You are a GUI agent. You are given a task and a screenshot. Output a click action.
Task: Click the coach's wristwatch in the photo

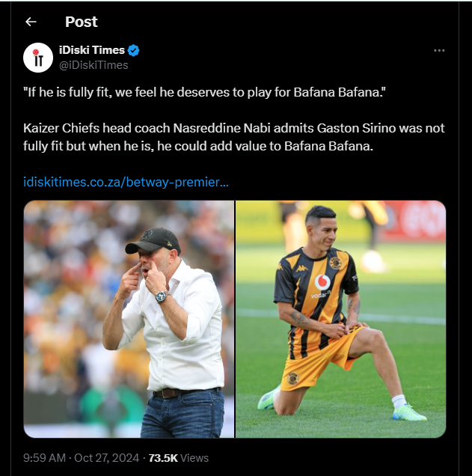(162, 296)
